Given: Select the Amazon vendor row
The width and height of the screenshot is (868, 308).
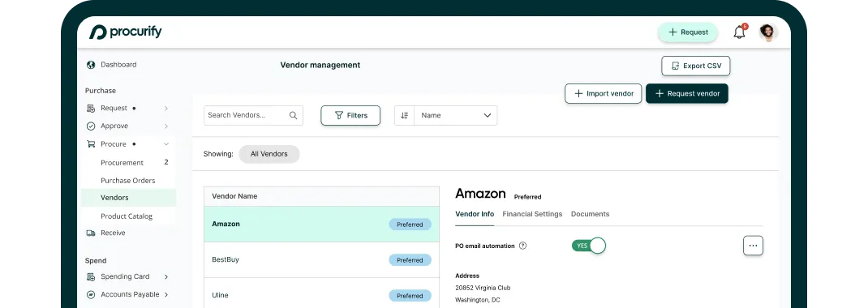Looking at the screenshot, I should (x=321, y=225).
